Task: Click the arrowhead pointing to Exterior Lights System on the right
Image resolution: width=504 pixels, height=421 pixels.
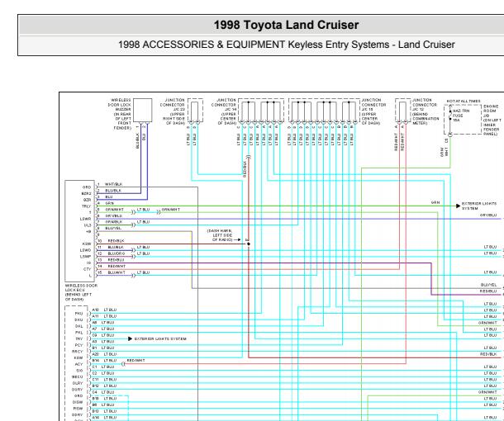Action: [x=458, y=206]
